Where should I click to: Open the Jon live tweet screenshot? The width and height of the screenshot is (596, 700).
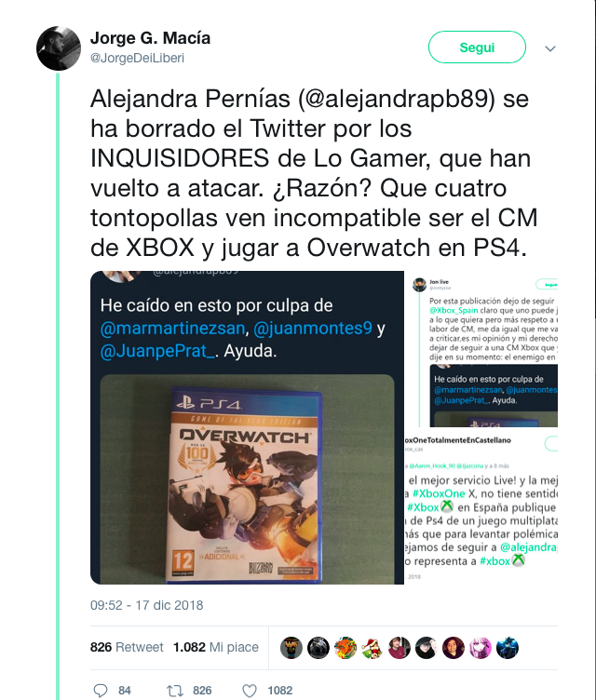coord(481,349)
